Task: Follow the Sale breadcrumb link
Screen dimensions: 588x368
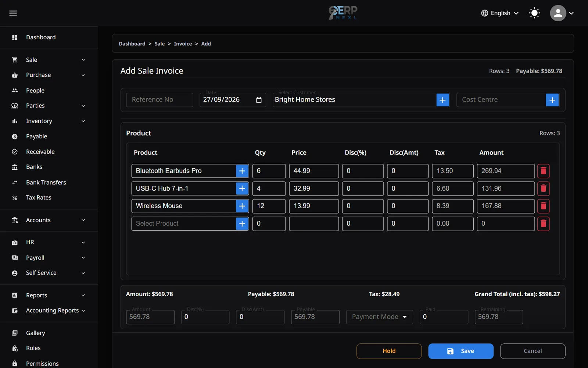Action: tap(159, 44)
